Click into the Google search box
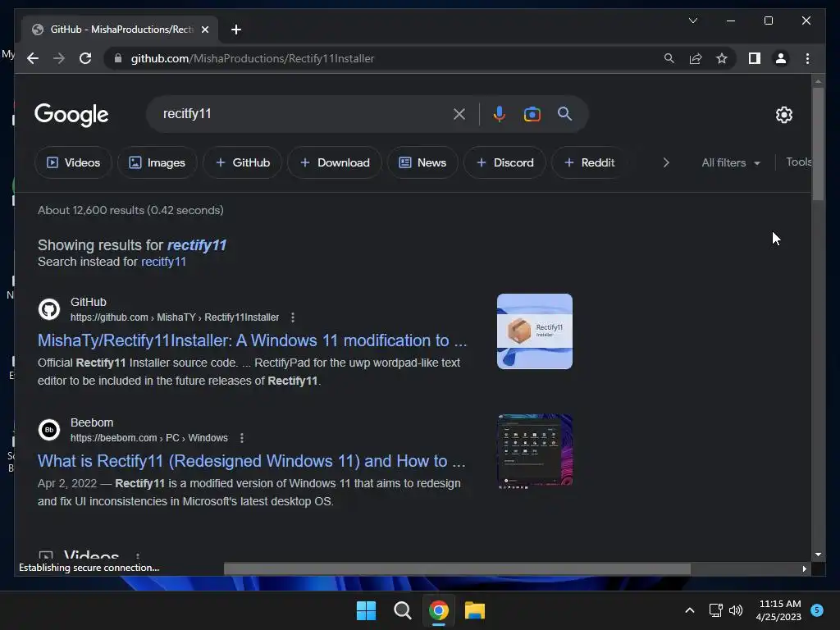The width and height of the screenshot is (840, 630). tap(300, 113)
